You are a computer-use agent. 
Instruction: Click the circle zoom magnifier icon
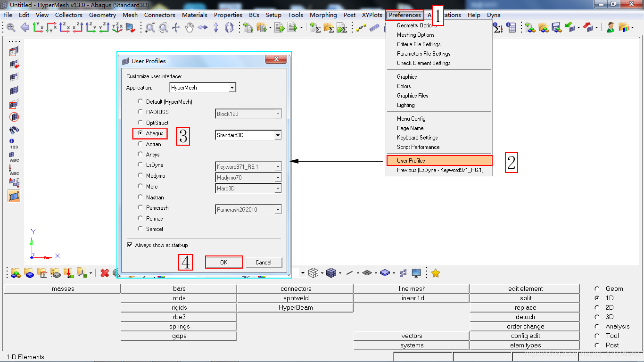163,28
